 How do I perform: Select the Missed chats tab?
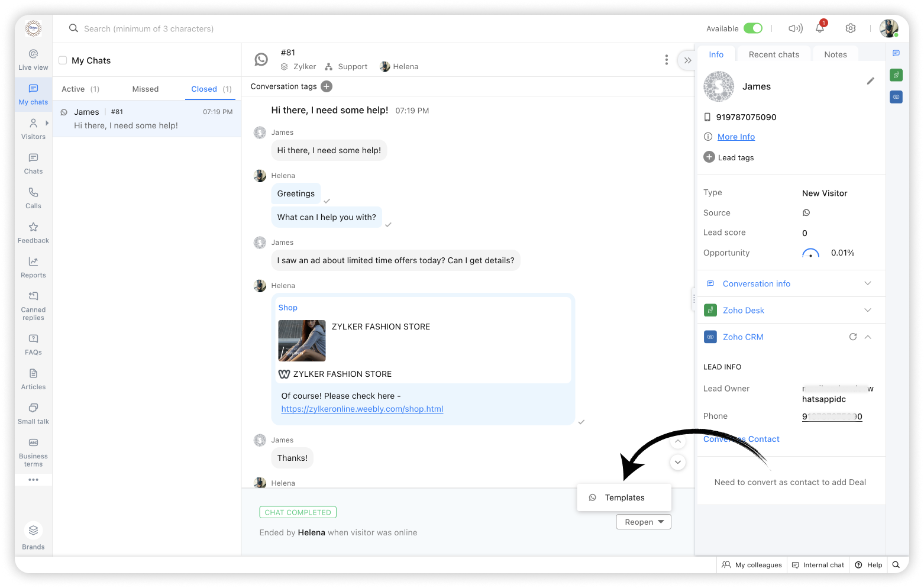(146, 89)
